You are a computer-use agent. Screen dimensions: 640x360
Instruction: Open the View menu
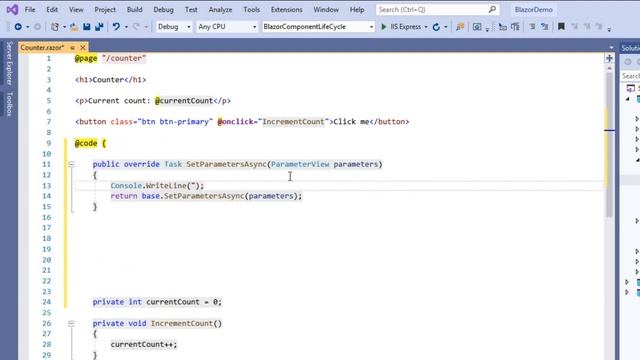tap(76, 9)
